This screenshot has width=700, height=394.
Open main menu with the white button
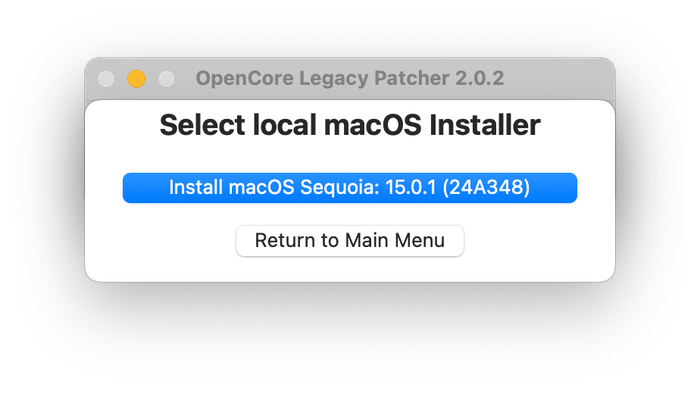point(350,241)
